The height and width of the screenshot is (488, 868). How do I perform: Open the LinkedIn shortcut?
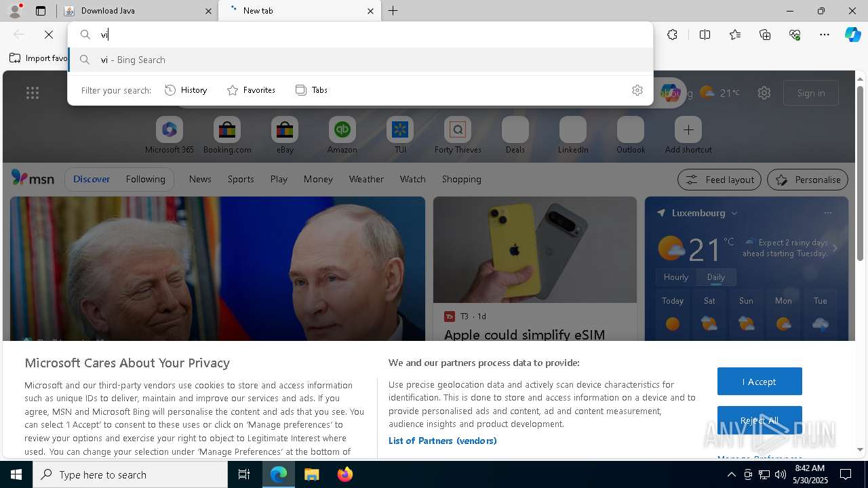[573, 136]
